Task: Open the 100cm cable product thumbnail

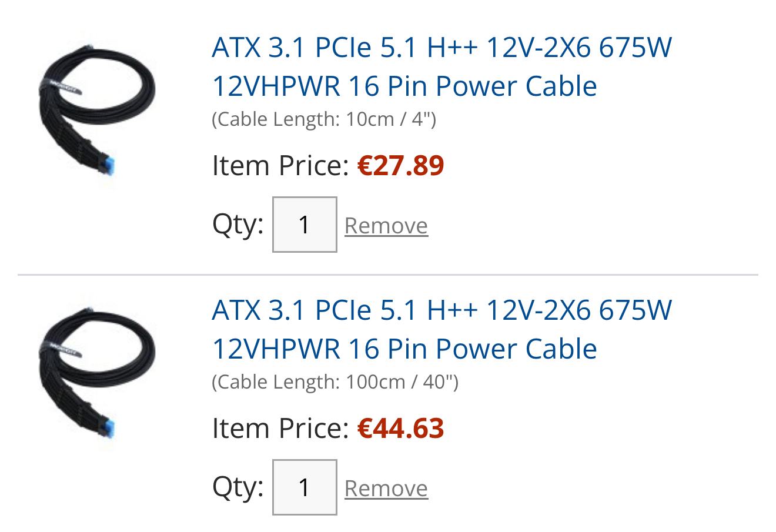Action: [94, 372]
